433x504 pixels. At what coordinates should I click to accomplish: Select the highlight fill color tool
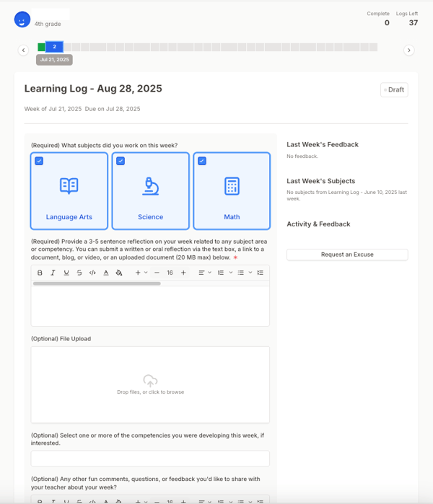point(119,273)
